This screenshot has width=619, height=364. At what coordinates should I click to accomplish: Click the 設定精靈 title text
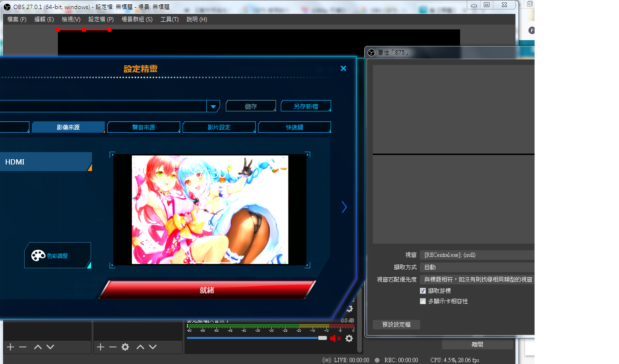(140, 69)
